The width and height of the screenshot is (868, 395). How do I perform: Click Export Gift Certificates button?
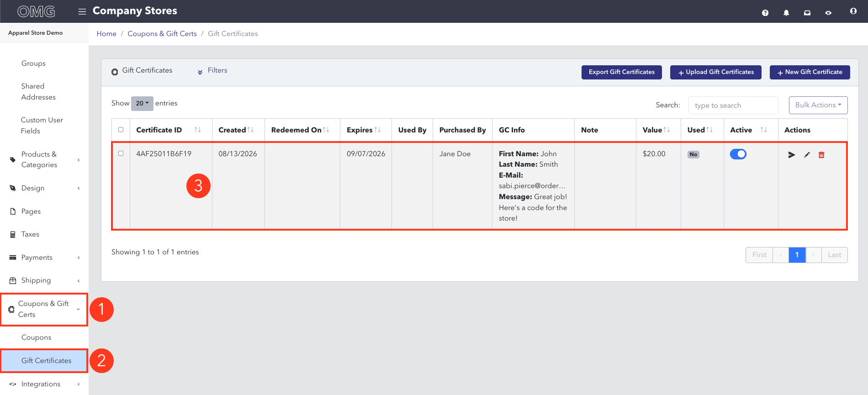[622, 72]
